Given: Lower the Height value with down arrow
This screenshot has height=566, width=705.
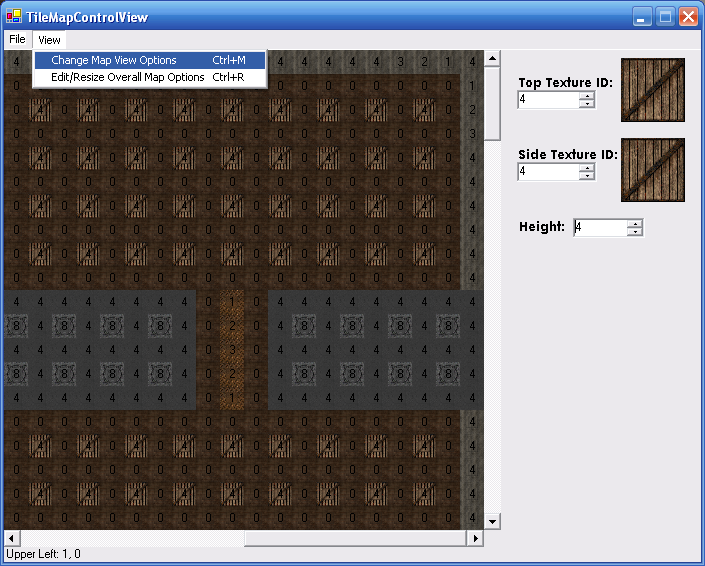Looking at the screenshot, I should click(x=634, y=232).
